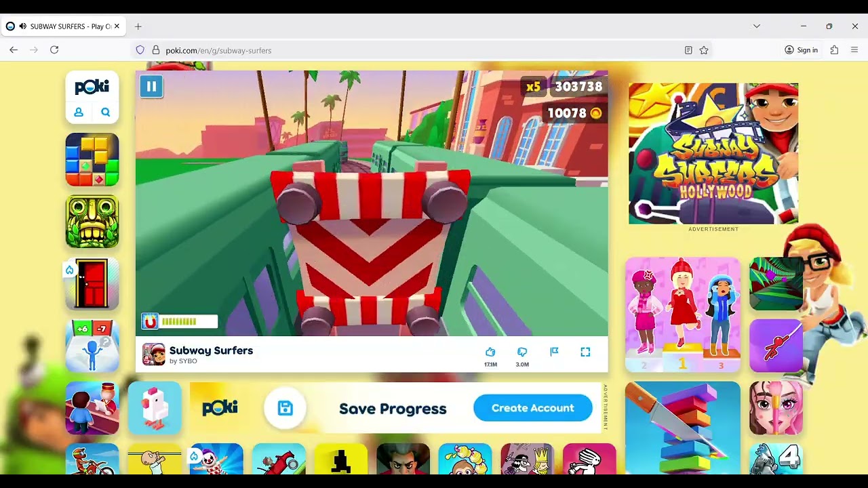The image size is (868, 488).
Task: Enter fullscreen mode for the game
Action: click(x=585, y=351)
